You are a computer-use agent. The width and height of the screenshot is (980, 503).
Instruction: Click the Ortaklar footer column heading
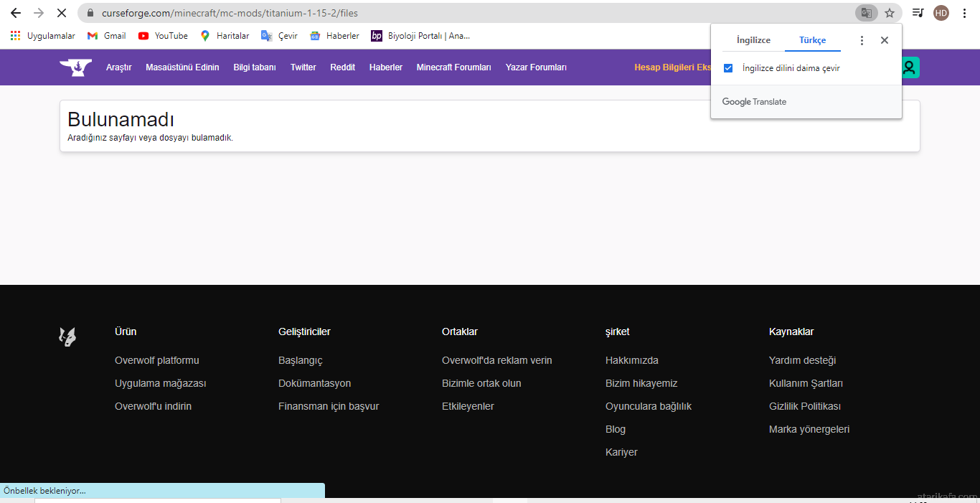[x=460, y=332]
